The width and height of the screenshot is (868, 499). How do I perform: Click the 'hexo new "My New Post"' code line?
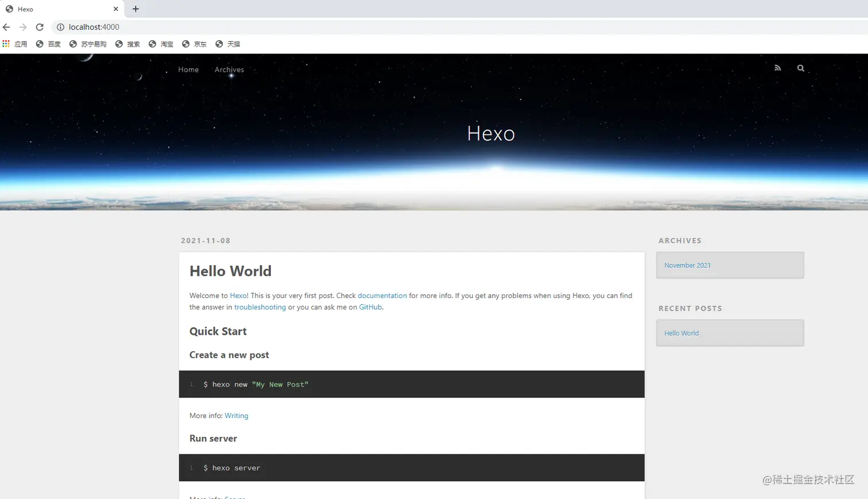[255, 384]
